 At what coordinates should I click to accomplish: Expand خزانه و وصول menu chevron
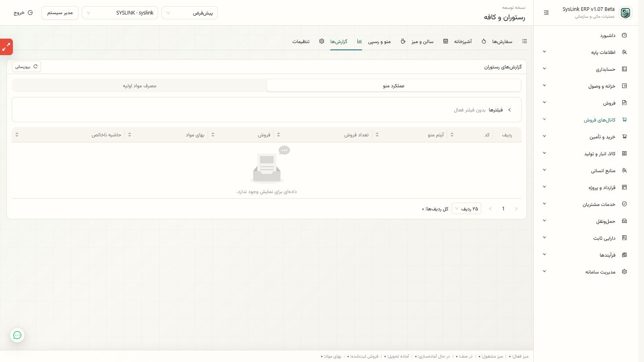(x=545, y=86)
